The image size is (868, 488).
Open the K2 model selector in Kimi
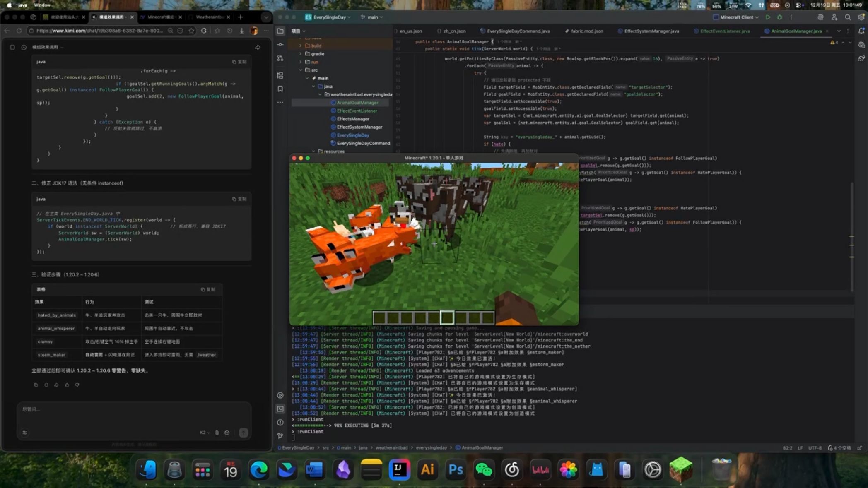[x=205, y=433]
